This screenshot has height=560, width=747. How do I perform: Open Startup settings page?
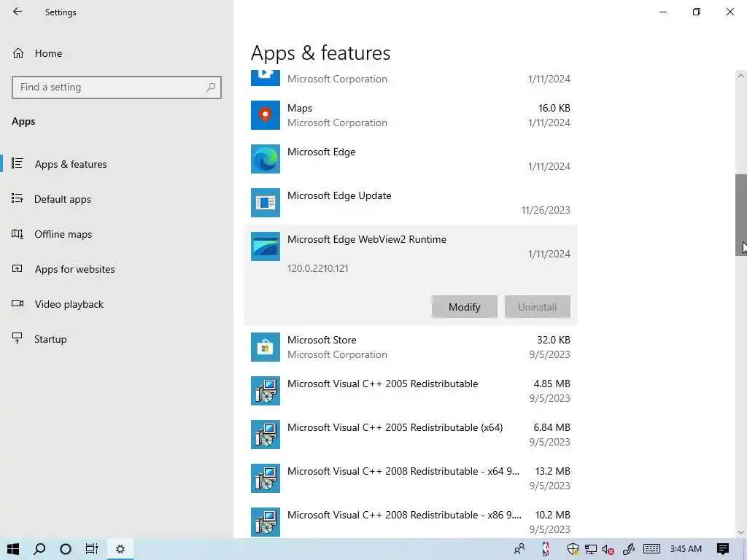click(50, 339)
